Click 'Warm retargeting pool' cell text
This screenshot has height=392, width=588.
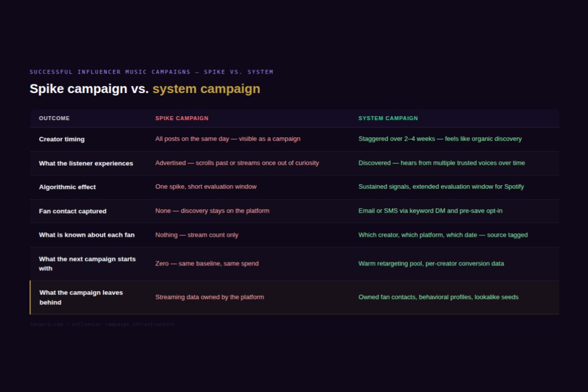pyautogui.click(x=431, y=264)
